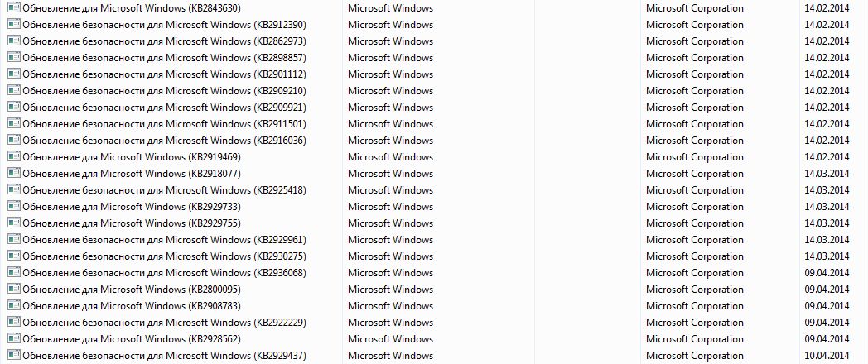Click the icon next to KB2929437 update
868x364 pixels.
(x=13, y=356)
